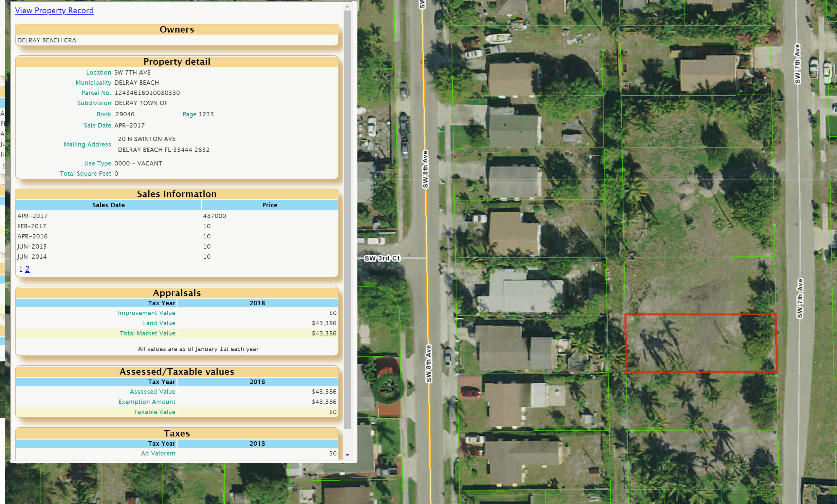
Task: Open the View Property Record link
Action: coord(54,11)
